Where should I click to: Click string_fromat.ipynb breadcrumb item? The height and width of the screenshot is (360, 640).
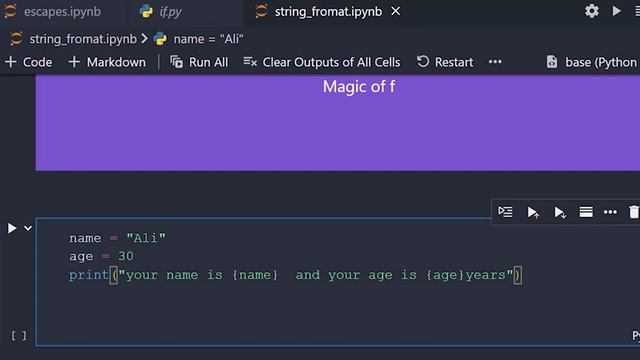[x=83, y=39]
